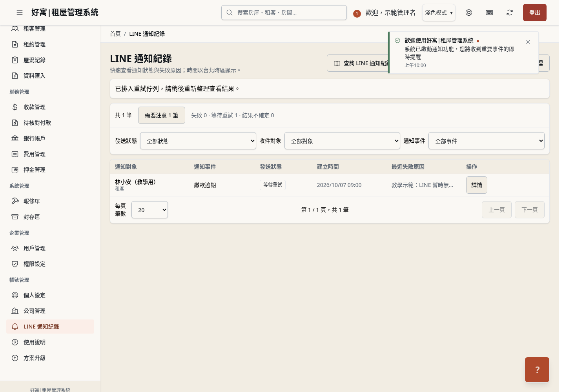Open the 收件對象 全部對象 dropdown
Image resolution: width=565 pixels, height=392 pixels.
coord(342,141)
